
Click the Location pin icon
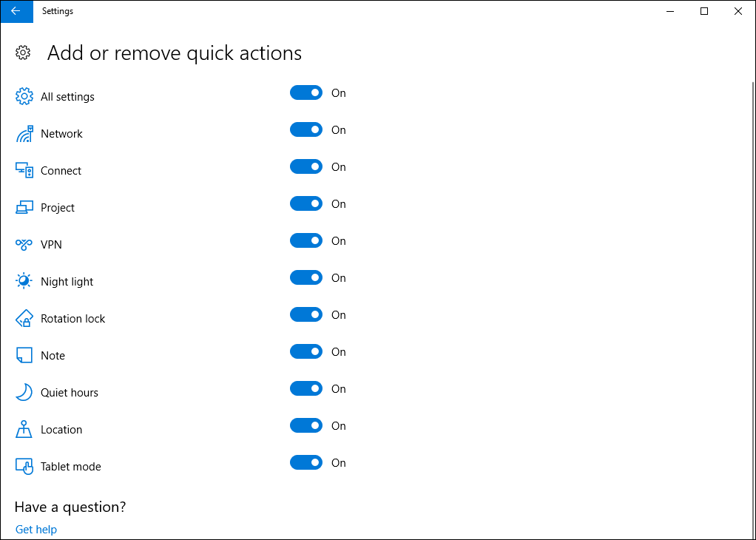(24, 429)
